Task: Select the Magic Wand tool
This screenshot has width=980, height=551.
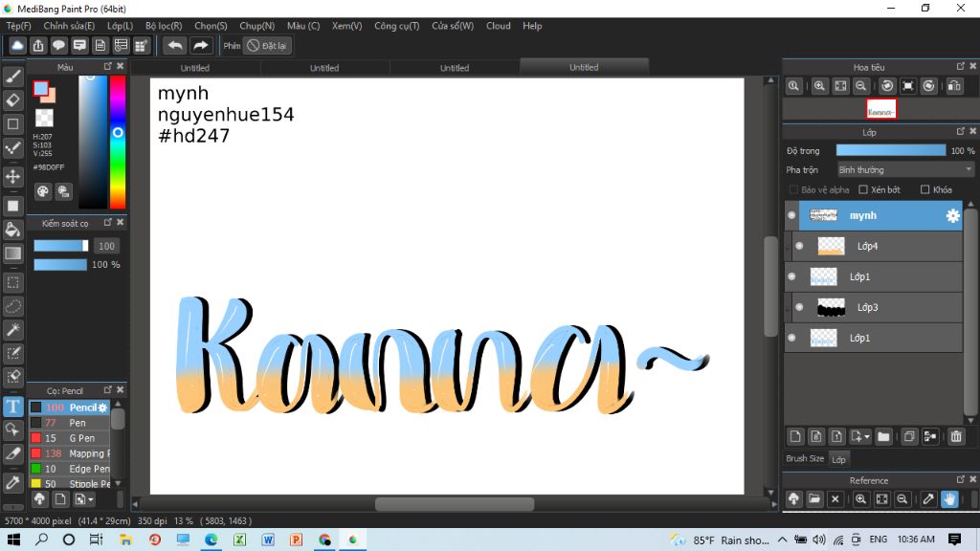Action: pos(12,330)
